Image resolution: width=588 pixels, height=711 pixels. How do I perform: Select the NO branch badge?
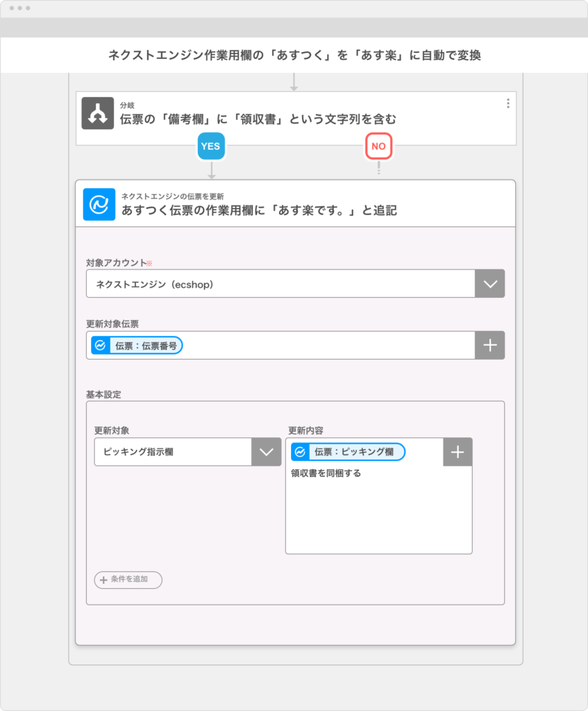click(x=378, y=146)
